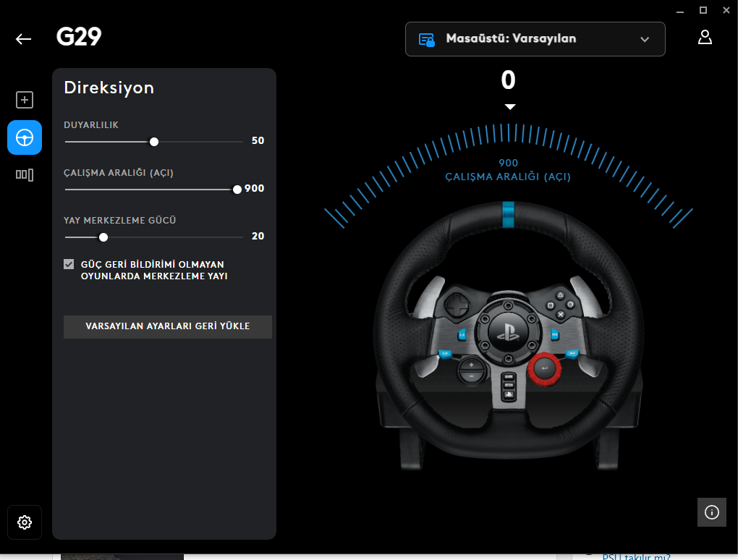Click the white triangle rotation pointer
This screenshot has height=560, width=738.
(510, 107)
